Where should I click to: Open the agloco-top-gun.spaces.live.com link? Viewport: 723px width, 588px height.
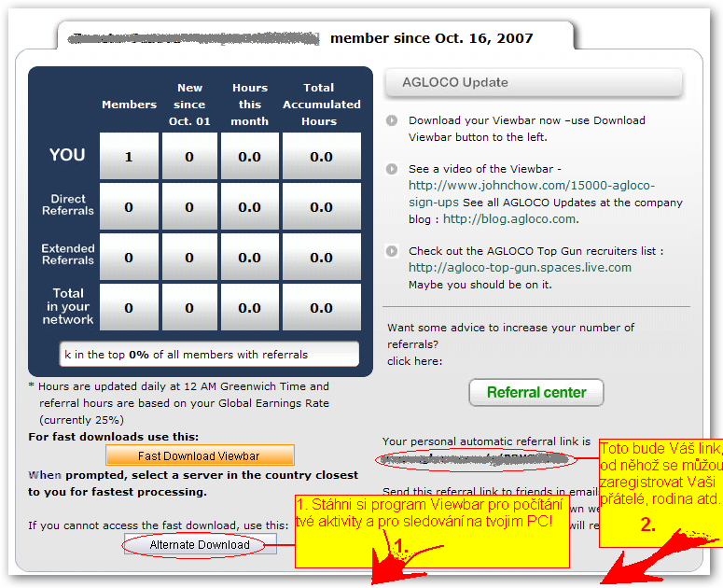pyautogui.click(x=520, y=268)
